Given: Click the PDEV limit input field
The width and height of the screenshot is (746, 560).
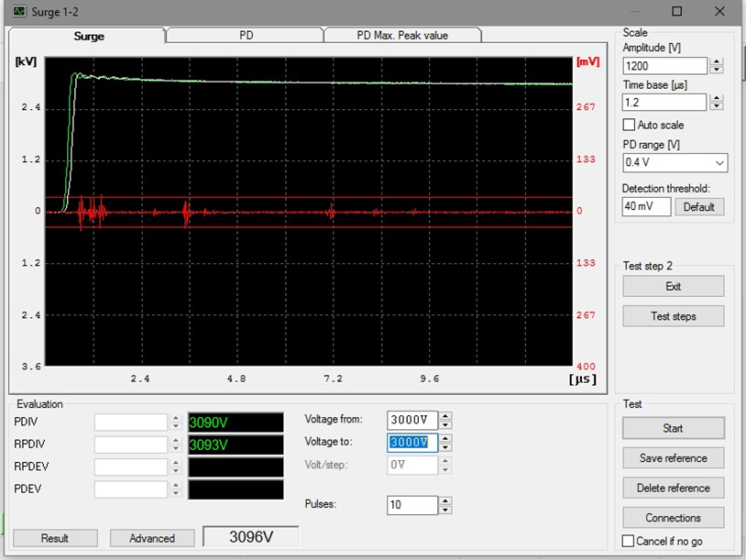Looking at the screenshot, I should point(131,489).
